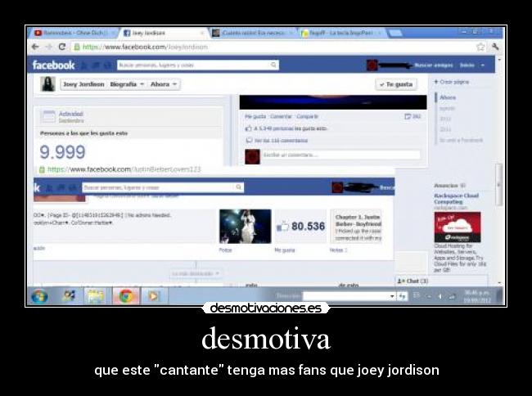Screen dimensions: 532x396
Task: Switch to the fourth browser tab
Action: pyautogui.click(x=341, y=33)
